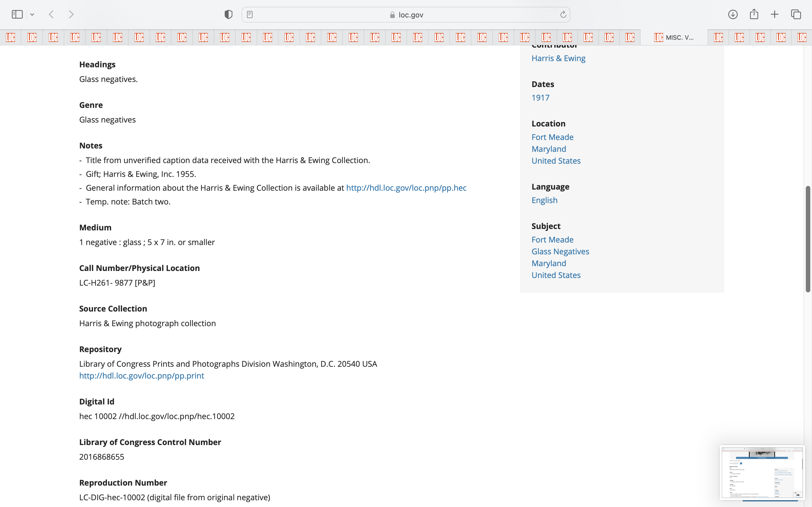Image resolution: width=812 pixels, height=507 pixels.
Task: Click the pp.print repository link
Action: click(x=142, y=375)
